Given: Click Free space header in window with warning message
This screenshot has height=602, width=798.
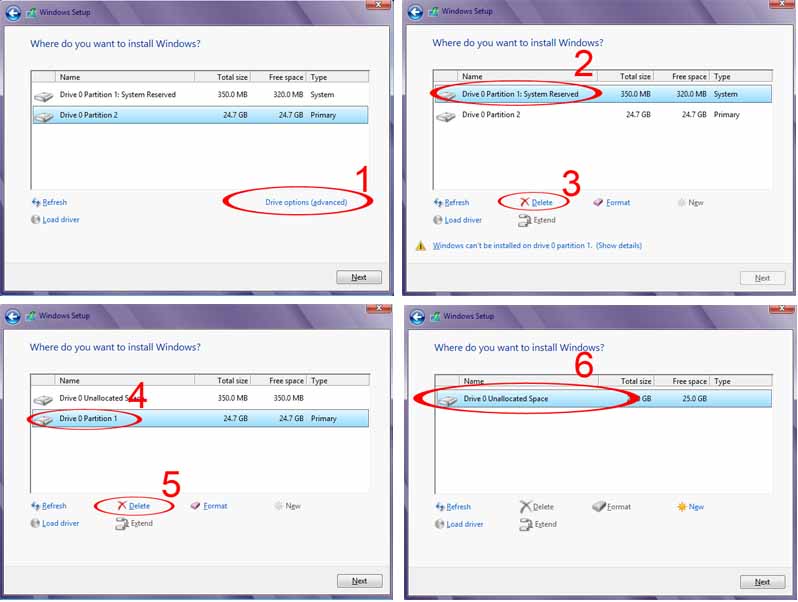Looking at the screenshot, I should 682,76.
